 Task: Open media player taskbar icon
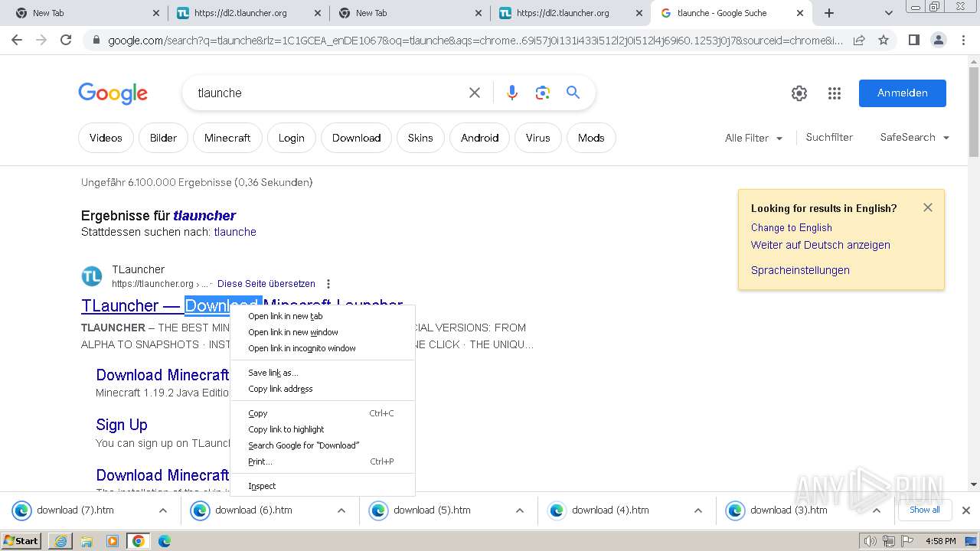113,541
